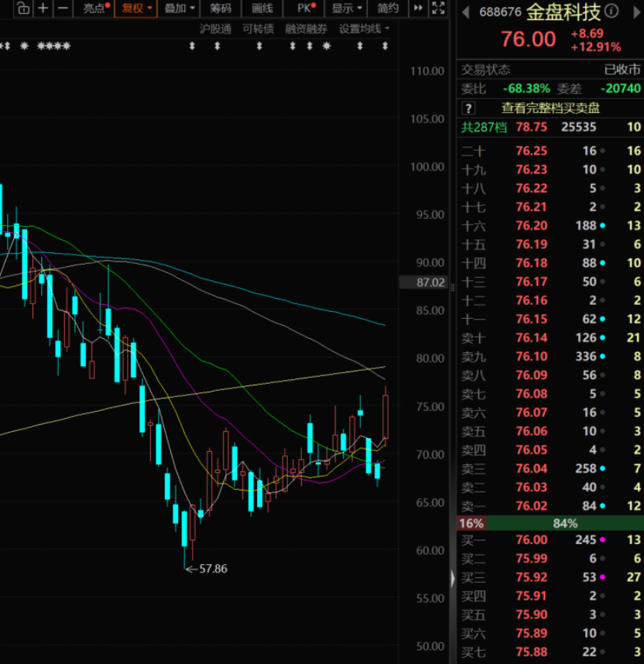Image resolution: width=644 pixels, height=664 pixels.
Task: Click the star event marker below 融资融券
Action: [x=326, y=46]
